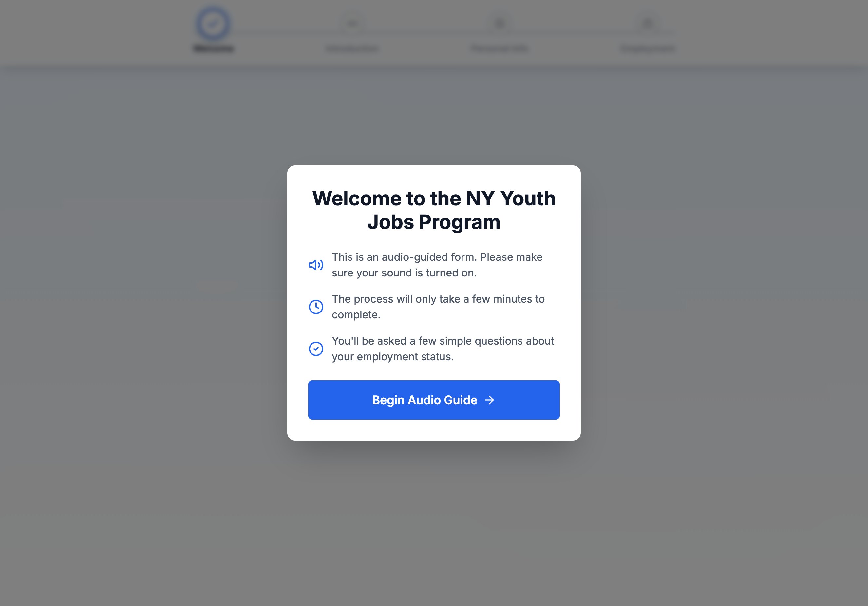Select the Welcome step label

click(213, 48)
